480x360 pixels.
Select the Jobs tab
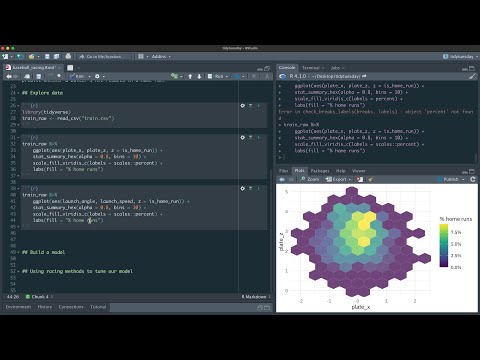[x=335, y=68]
